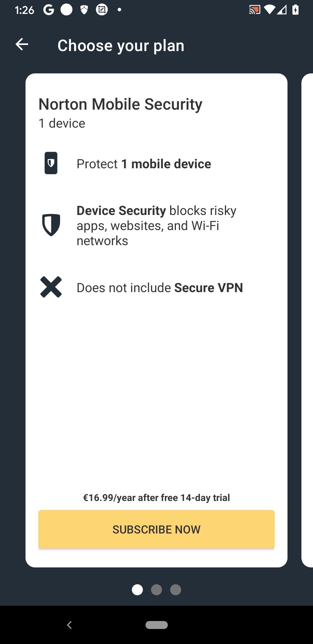Switch to the third plan page dot
The image size is (313, 644).
tap(176, 590)
